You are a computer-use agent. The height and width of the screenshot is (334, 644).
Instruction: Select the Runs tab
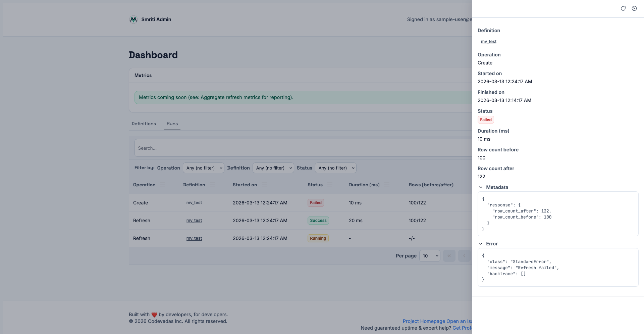(x=172, y=124)
